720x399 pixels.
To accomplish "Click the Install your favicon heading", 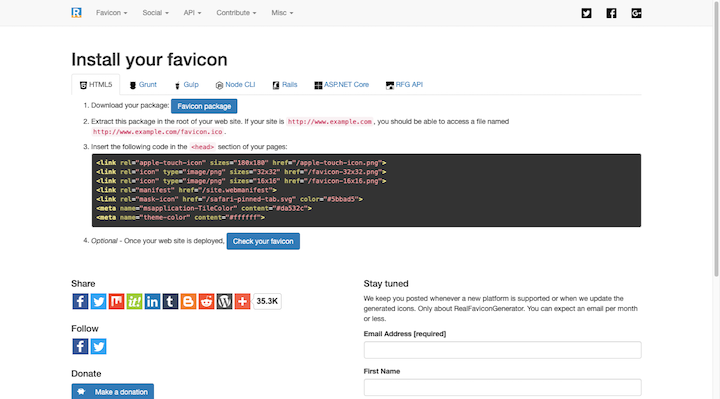I will pyautogui.click(x=149, y=60).
